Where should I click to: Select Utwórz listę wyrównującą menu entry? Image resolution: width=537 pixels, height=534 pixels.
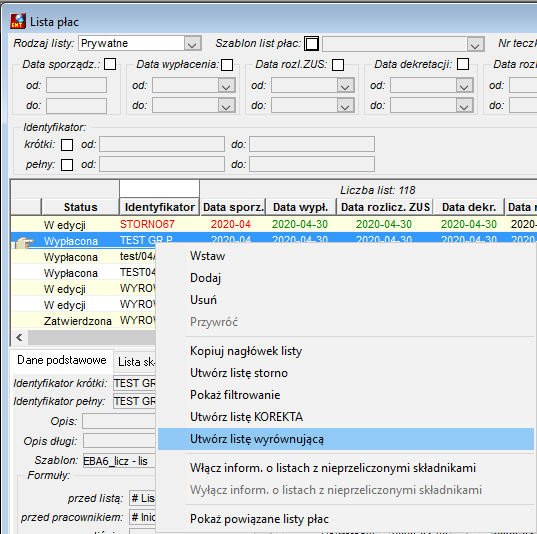(346, 439)
